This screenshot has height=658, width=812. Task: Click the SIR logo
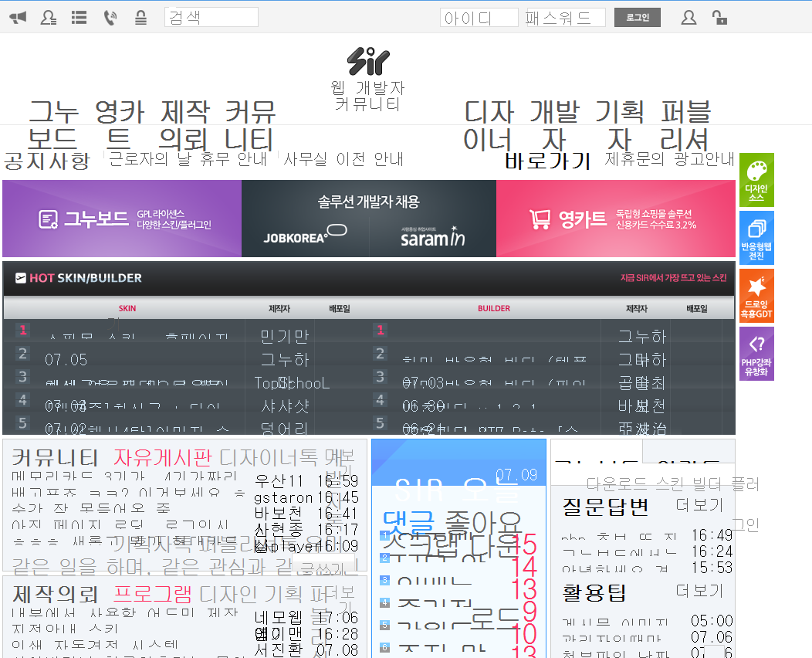(x=368, y=61)
